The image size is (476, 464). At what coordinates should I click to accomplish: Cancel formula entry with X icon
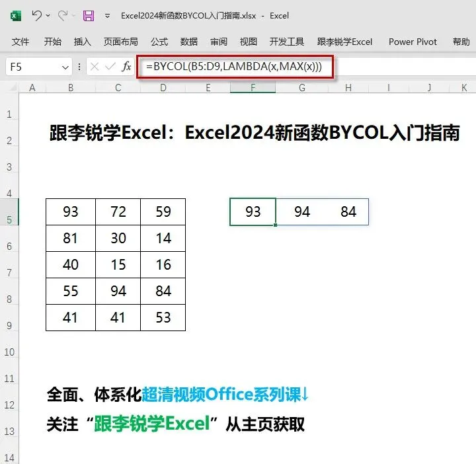pos(95,67)
